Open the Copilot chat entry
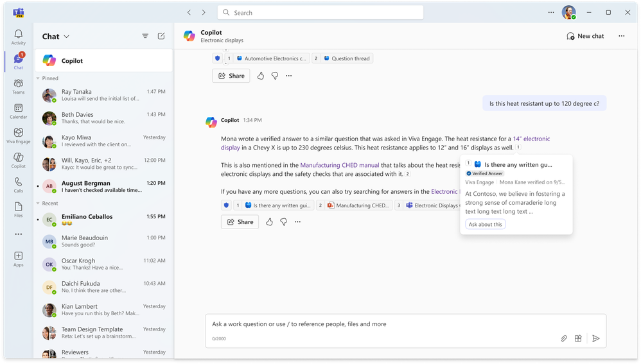This screenshot has height=364, width=641. click(x=104, y=60)
